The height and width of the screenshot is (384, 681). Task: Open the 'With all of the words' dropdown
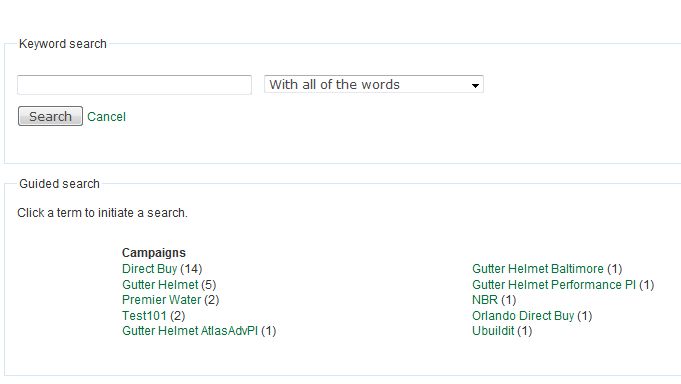tap(374, 84)
